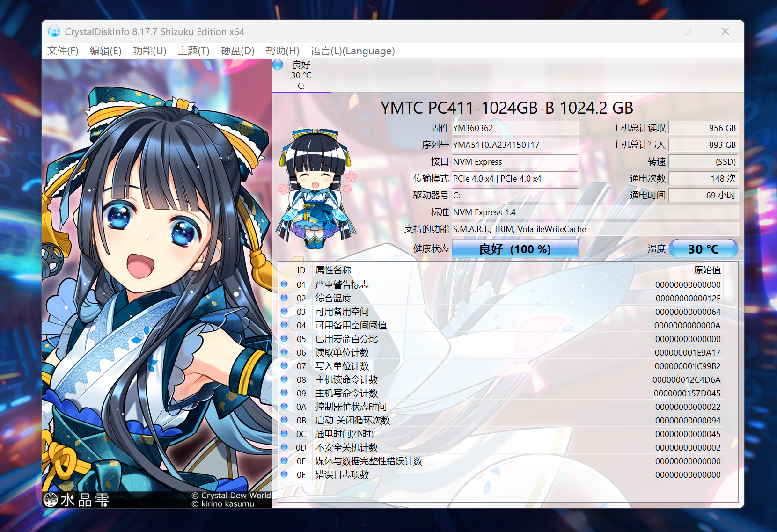Click the features field S.M.A.R.T., TRIM, VolatileWriteCache
Image resolution: width=777 pixels, height=532 pixels.
pos(595,229)
